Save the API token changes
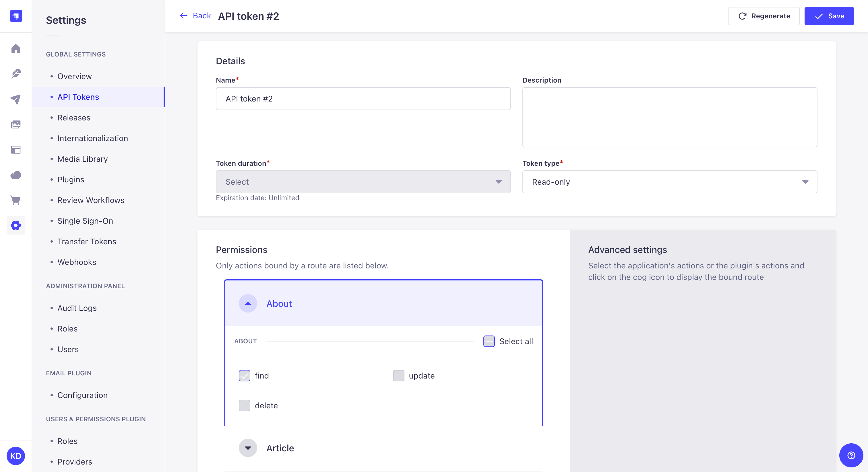The image size is (868, 472). [x=829, y=16]
